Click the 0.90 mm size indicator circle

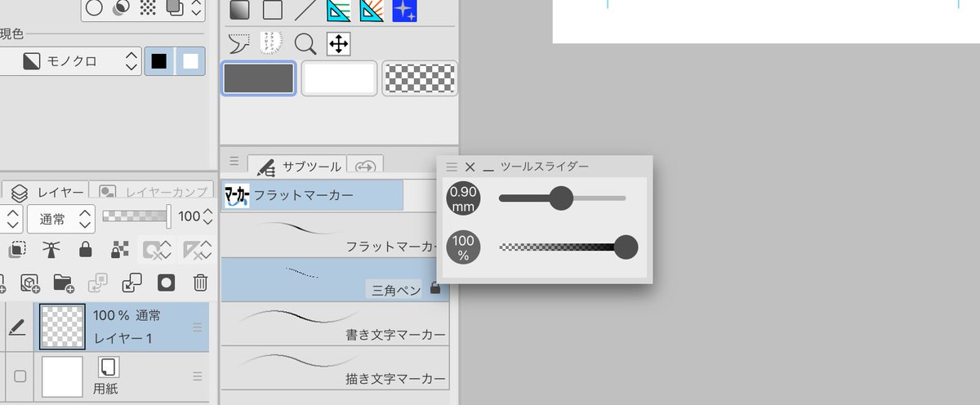tap(463, 198)
